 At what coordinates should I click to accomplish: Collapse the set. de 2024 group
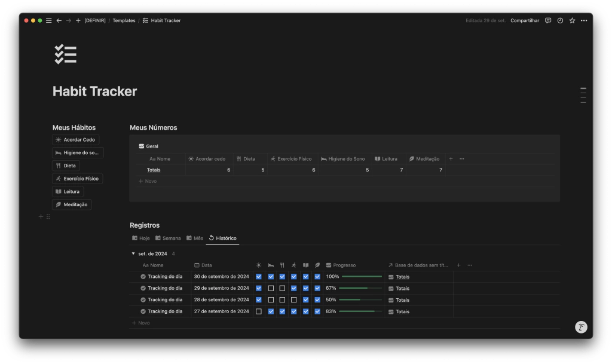coord(133,253)
